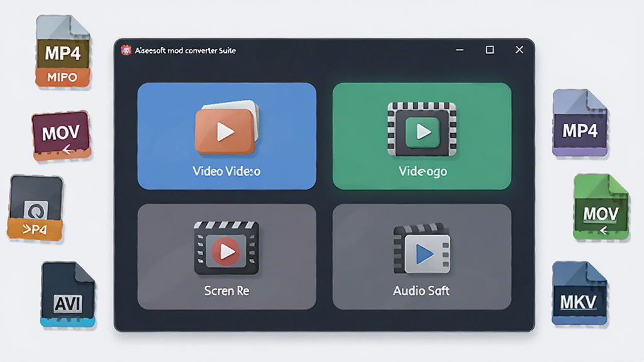Click the 'Video Video' label text

tap(226, 171)
